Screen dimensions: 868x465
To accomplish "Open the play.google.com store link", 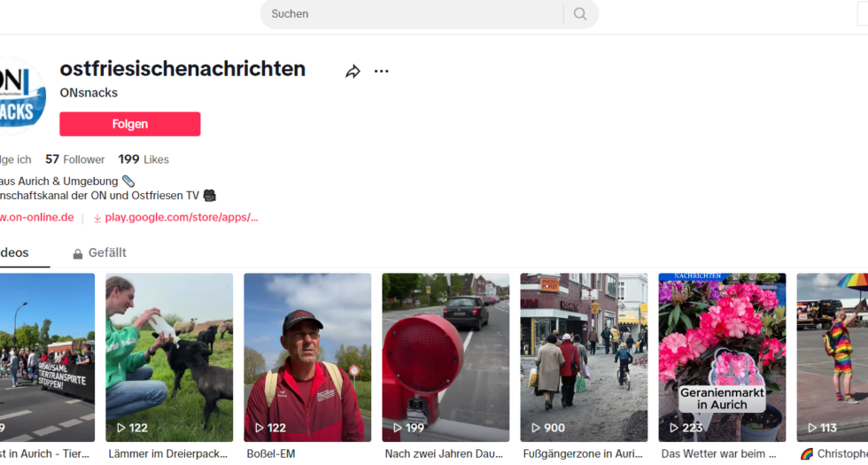I will [x=181, y=217].
